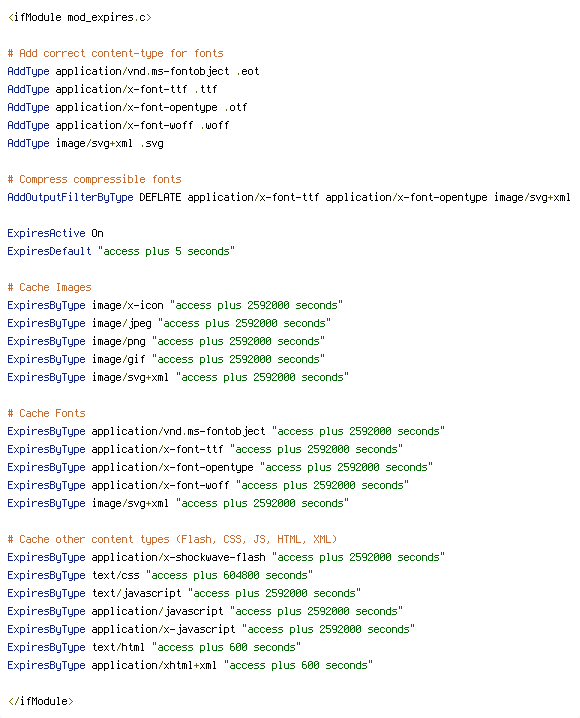Image resolution: width=580 pixels, height=718 pixels.
Task: Click the image/x-icon type text
Action: [x=127, y=305]
